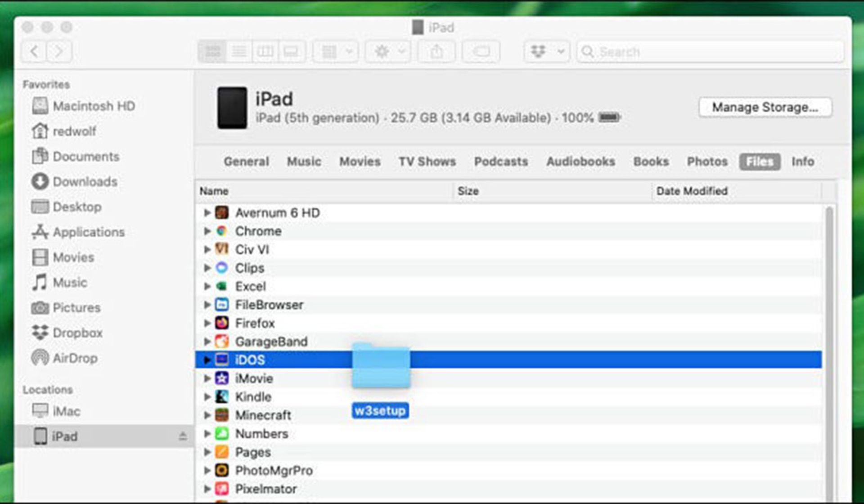864x504 pixels.
Task: Switch to the Photos tab
Action: (707, 162)
